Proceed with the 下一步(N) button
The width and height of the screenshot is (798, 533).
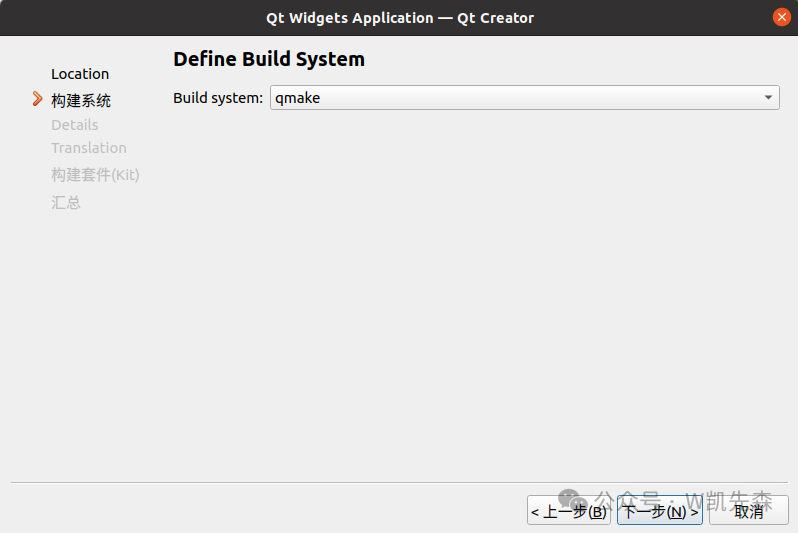pos(659,511)
